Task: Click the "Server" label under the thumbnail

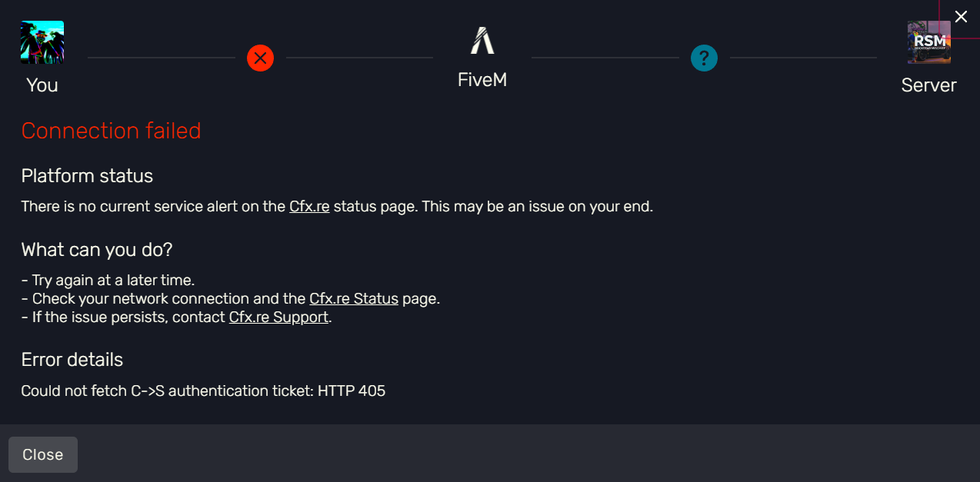Action: pyautogui.click(x=928, y=85)
